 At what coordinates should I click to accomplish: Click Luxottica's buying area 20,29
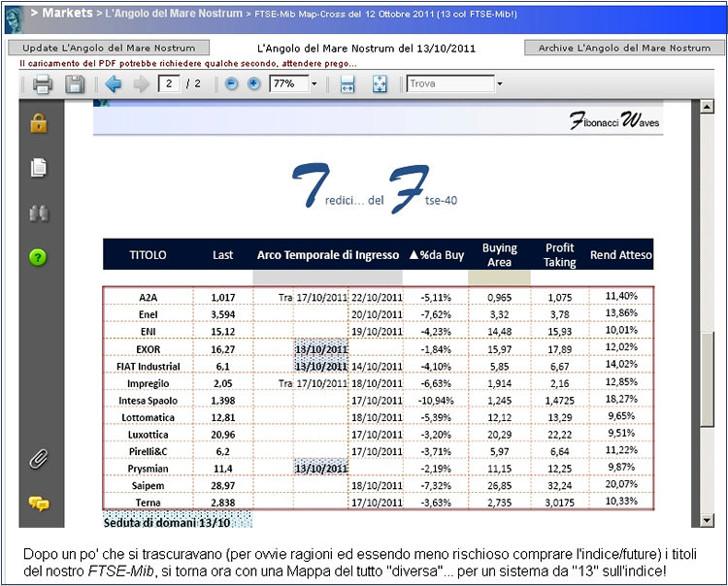(x=499, y=435)
